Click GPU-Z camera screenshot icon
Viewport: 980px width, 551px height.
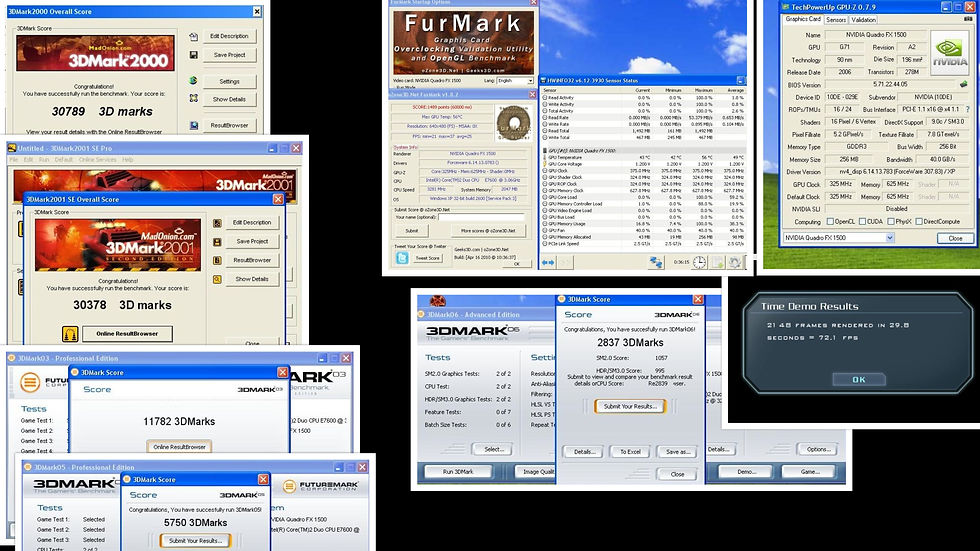click(x=968, y=19)
